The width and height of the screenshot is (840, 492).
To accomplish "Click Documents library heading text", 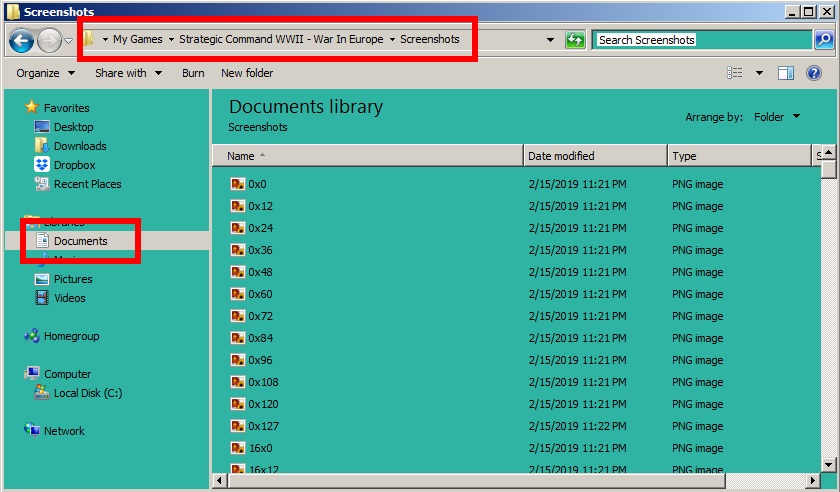I will click(306, 107).
